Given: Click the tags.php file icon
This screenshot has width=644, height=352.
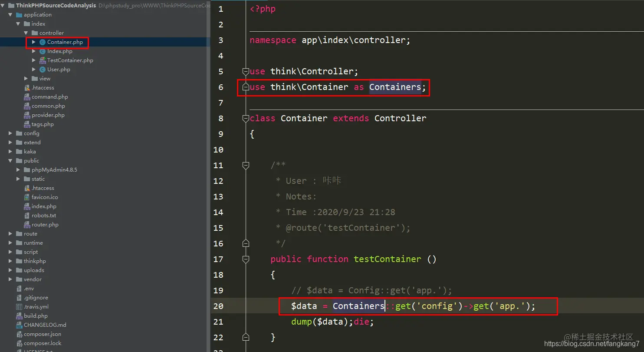Looking at the screenshot, I should tap(27, 124).
